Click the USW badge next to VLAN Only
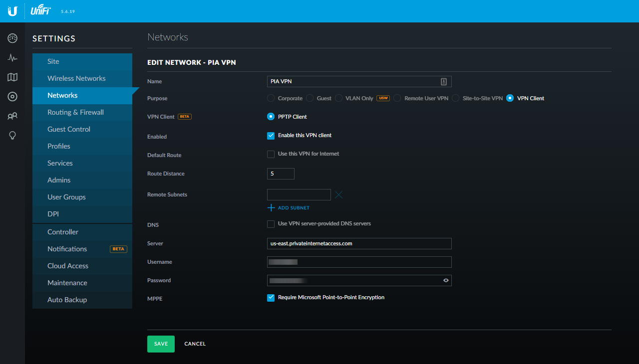Screen dimensions: 639x364 tap(383, 98)
